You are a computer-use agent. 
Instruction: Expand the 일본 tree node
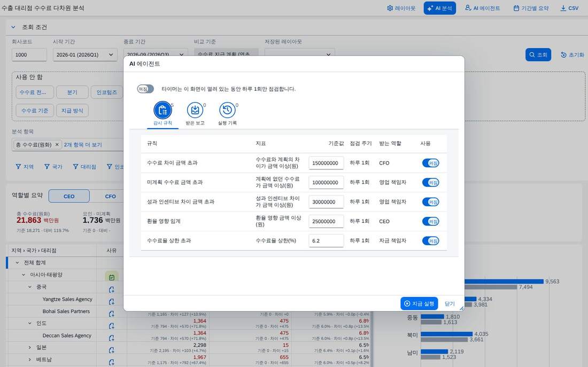pos(29,348)
